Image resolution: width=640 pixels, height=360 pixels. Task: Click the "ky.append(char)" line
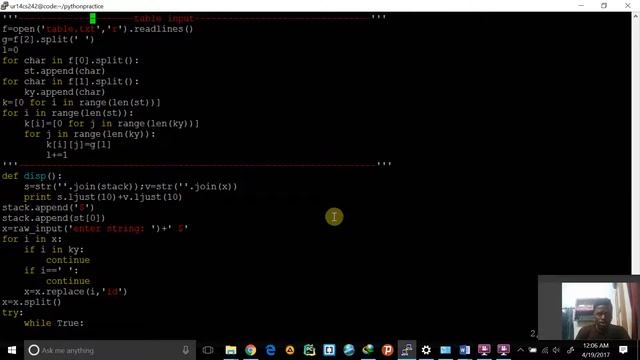point(64,92)
